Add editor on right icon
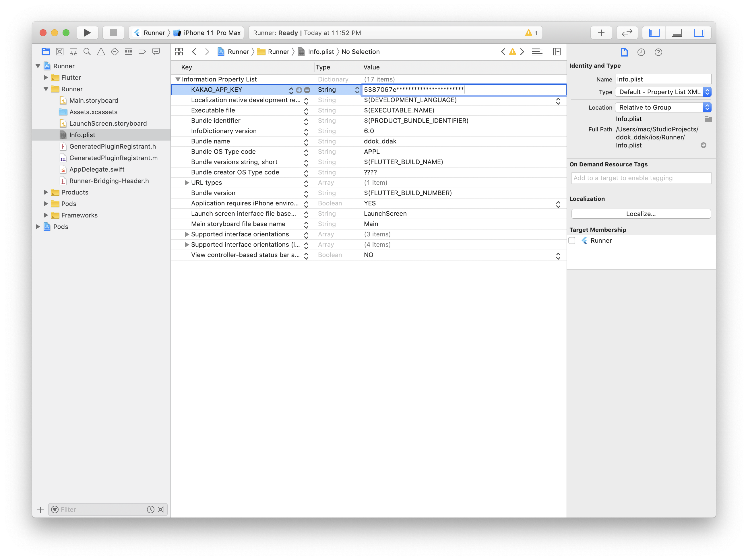This screenshot has height=560, width=748. pos(557,52)
